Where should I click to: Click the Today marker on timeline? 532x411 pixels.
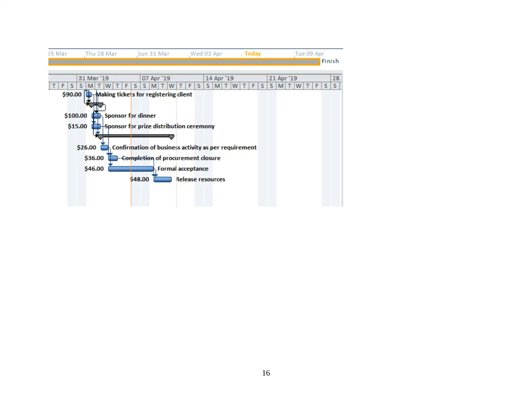(x=252, y=54)
